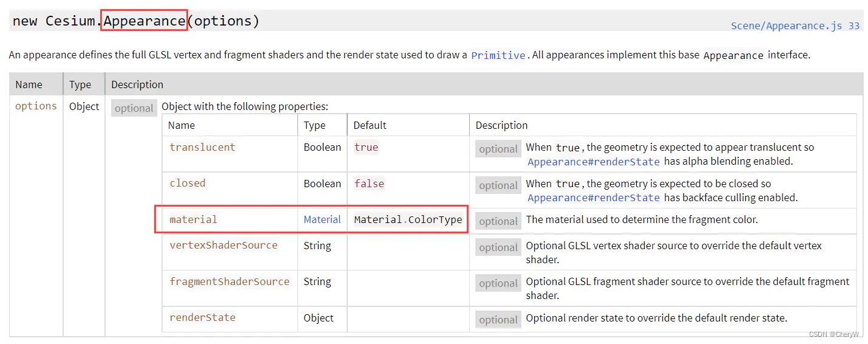
Task: Follow the Primitive link in the description
Action: 498,55
